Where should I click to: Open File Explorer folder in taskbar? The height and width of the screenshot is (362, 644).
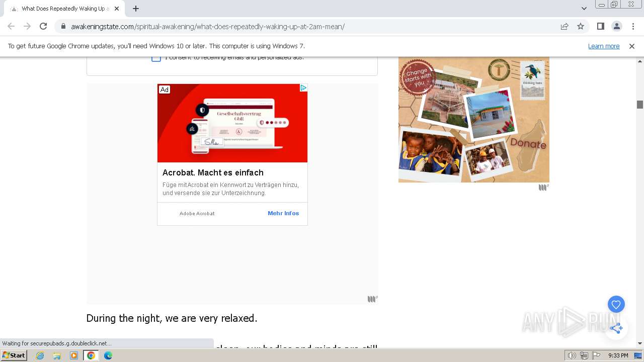click(x=57, y=355)
